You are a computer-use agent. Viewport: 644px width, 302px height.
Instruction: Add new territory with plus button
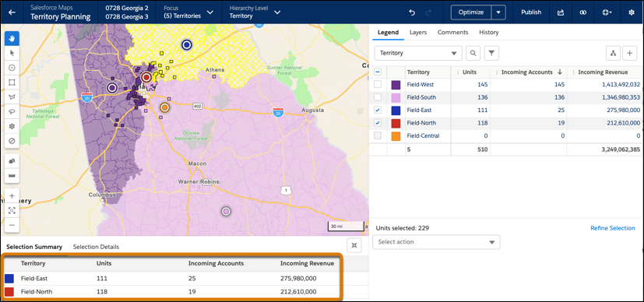tap(630, 53)
